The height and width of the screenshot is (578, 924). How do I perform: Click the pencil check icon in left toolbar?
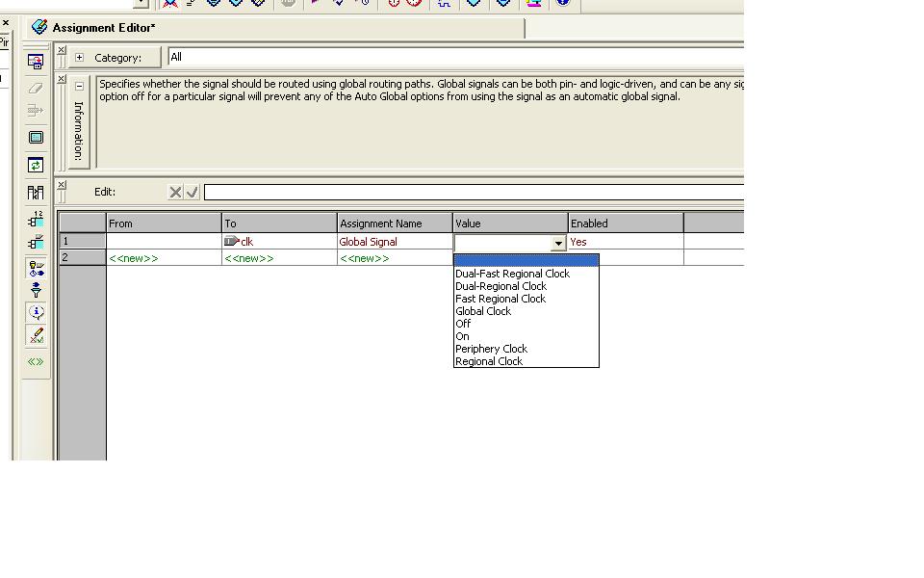(x=36, y=335)
